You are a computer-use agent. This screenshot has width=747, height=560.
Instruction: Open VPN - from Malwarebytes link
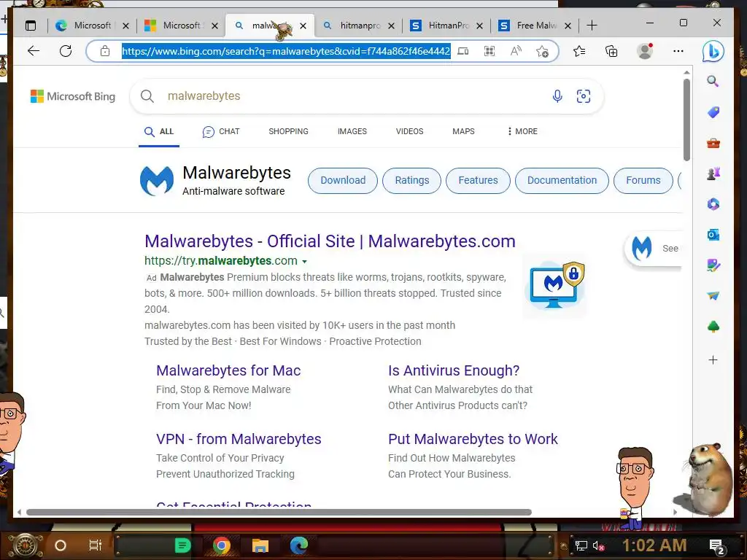click(x=239, y=439)
